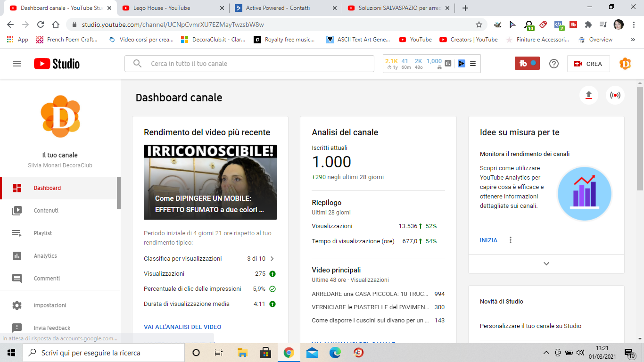644x362 pixels.
Task: Open File Explorer from the taskbar
Action: coord(243,353)
